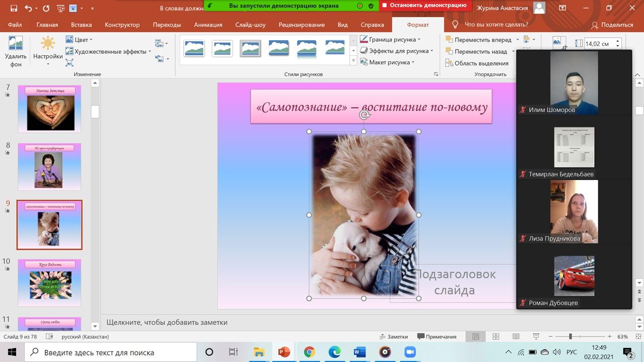The height and width of the screenshot is (362, 644).
Task: Select slide 8 thumbnail
Action: (49, 167)
